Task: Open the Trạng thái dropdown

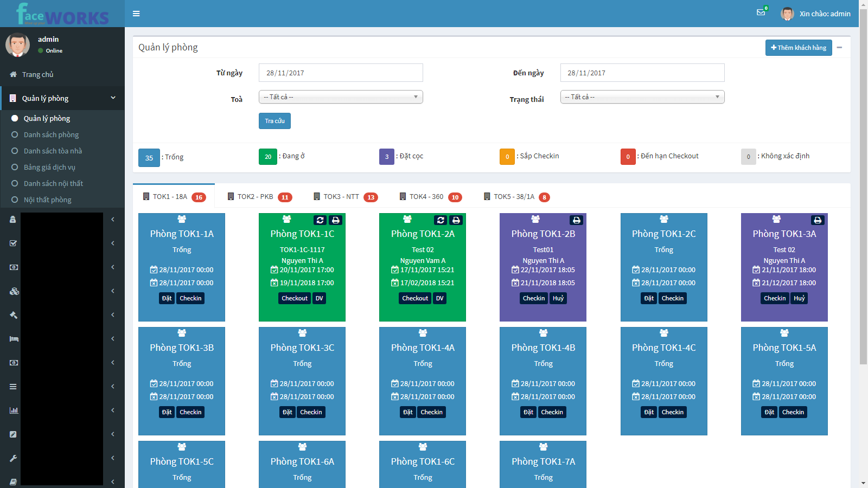Action: pos(642,97)
